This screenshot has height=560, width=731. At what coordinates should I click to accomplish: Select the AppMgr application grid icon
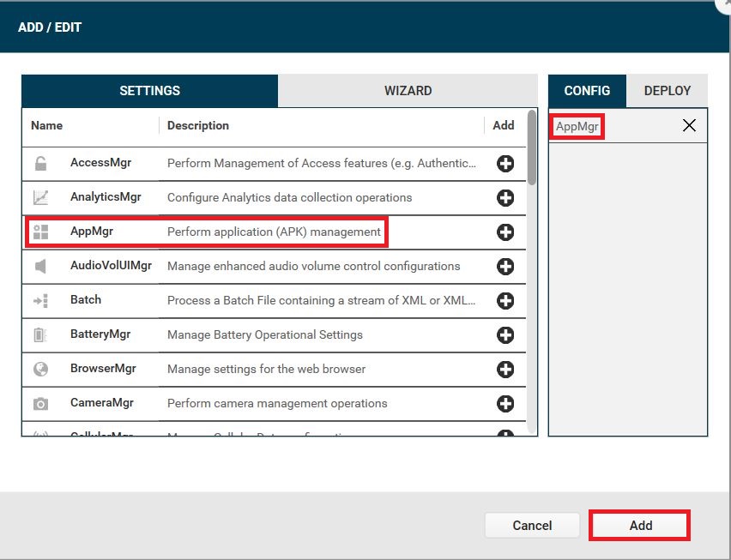[40, 232]
